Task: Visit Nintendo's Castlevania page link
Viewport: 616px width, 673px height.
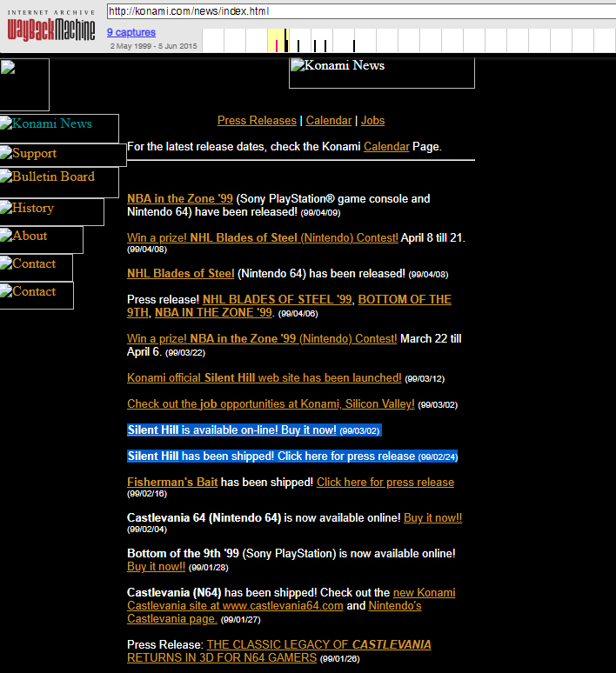Action: [x=395, y=606]
